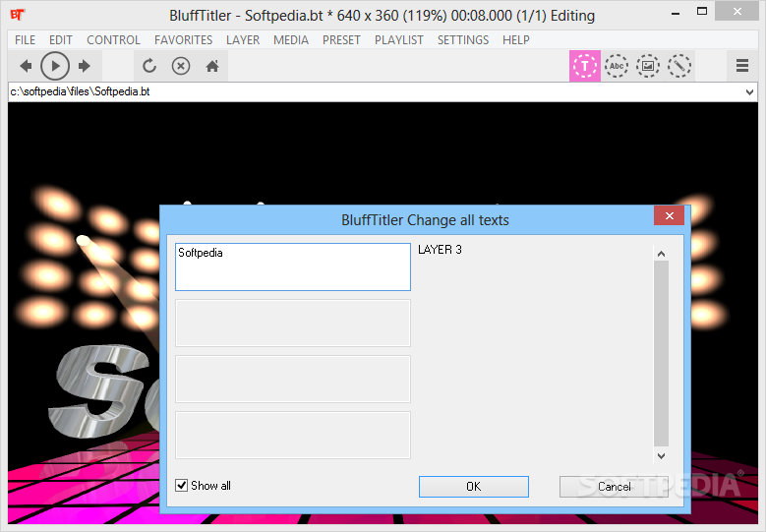Click the third empty text box
This screenshot has width=766, height=532.
point(293,380)
